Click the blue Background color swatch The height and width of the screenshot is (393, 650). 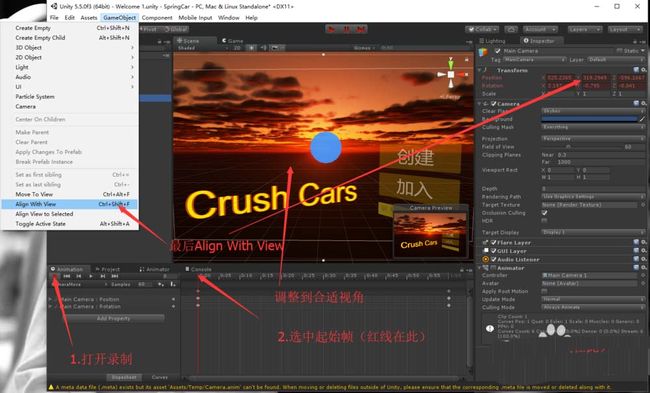(589, 119)
